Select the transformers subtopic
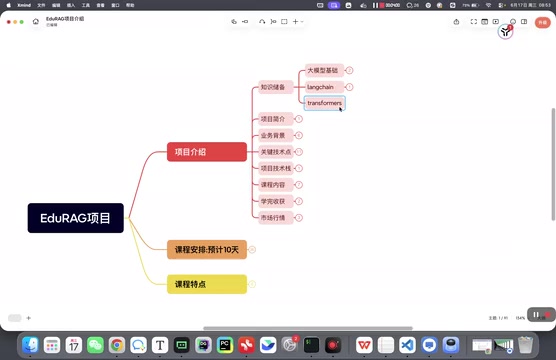This screenshot has height=360, width=556. [x=324, y=103]
